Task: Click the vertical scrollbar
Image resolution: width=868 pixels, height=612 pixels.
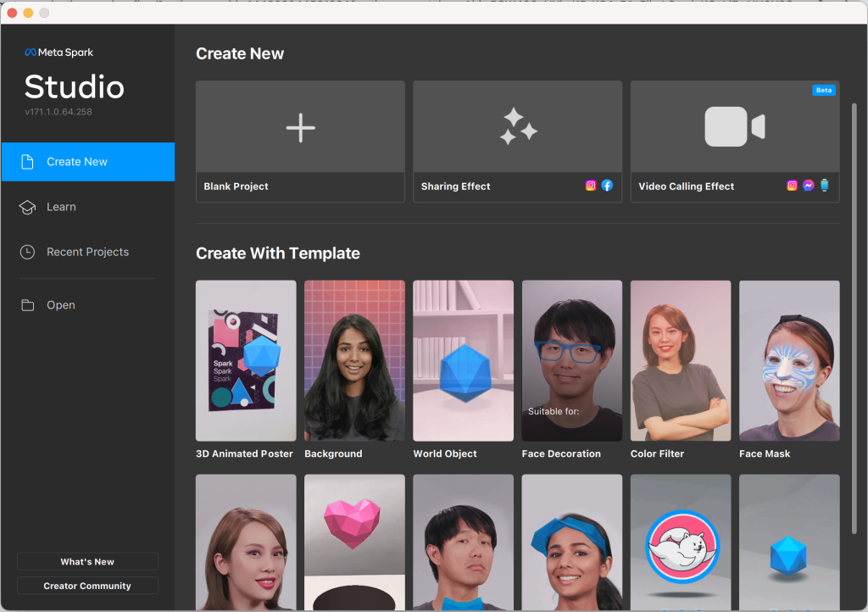Action: tap(854, 318)
